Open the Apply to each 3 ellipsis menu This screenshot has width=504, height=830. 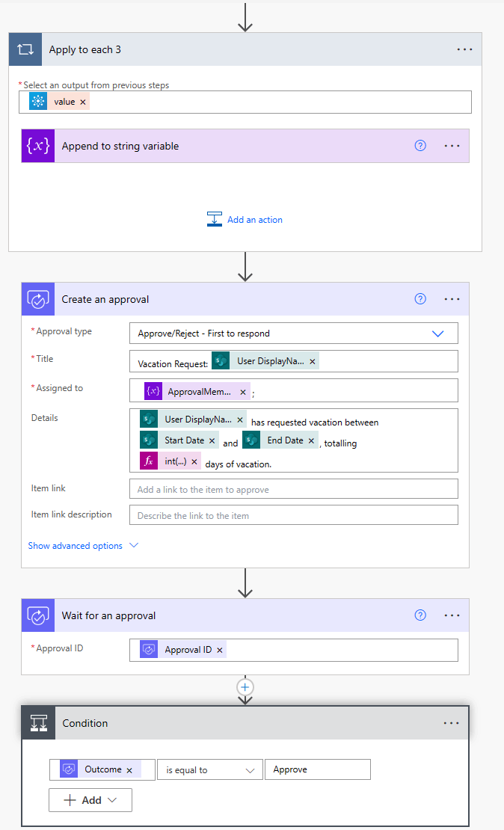464,49
